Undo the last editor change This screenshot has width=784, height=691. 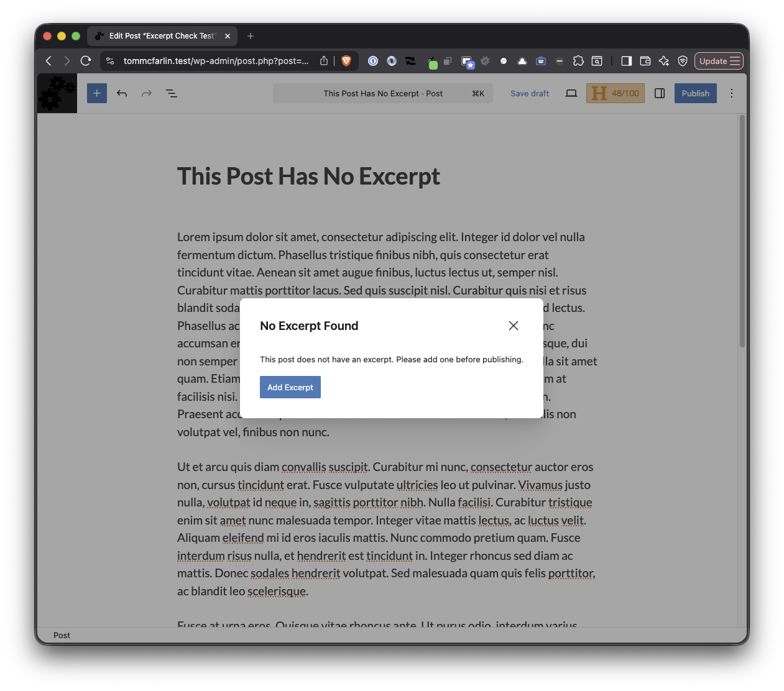click(x=122, y=93)
